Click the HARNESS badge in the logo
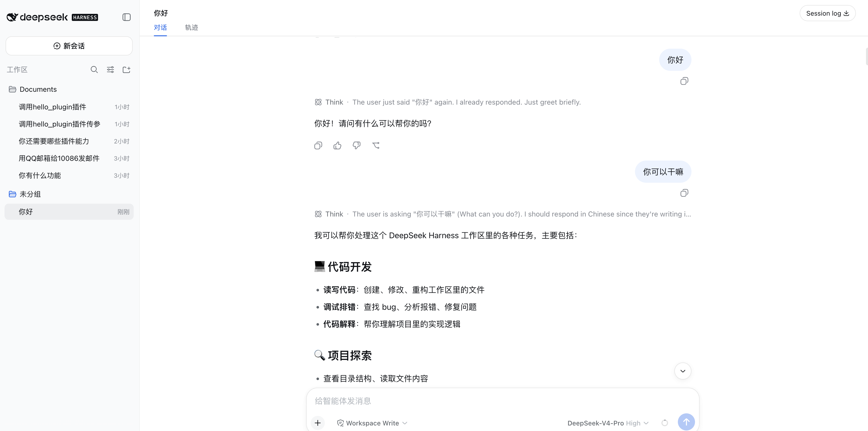The image size is (868, 431). tap(85, 17)
